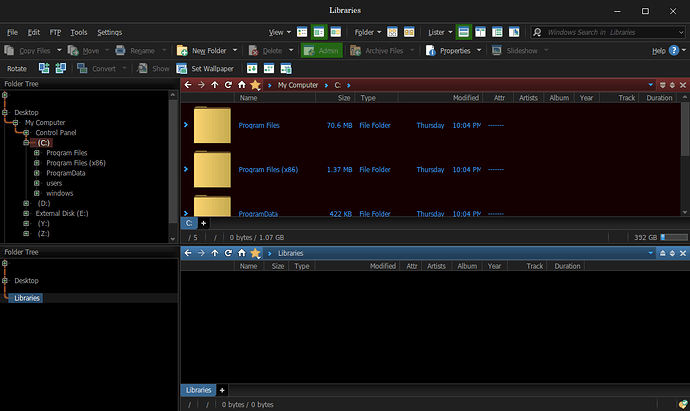690x411 pixels.
Task: Open the Tools menu
Action: coord(79,32)
